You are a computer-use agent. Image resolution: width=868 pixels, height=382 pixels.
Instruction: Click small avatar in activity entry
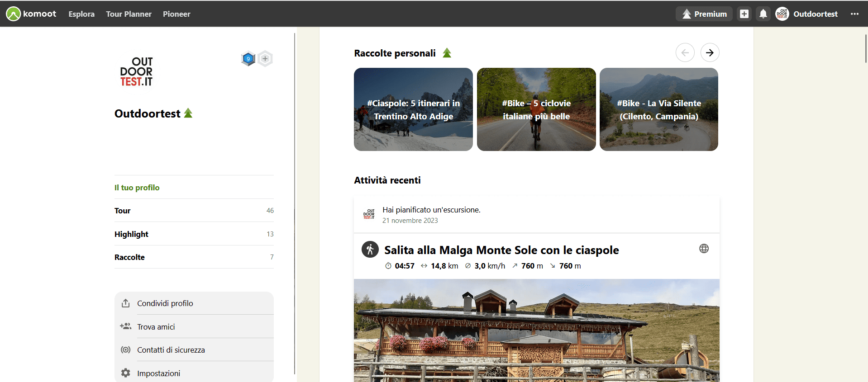click(369, 214)
